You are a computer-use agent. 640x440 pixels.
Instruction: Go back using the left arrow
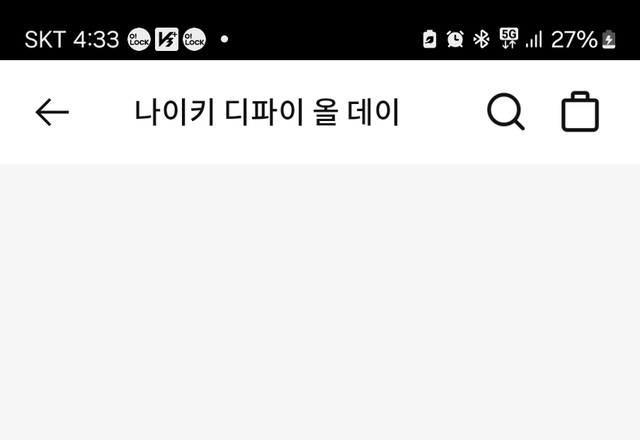pos(52,112)
